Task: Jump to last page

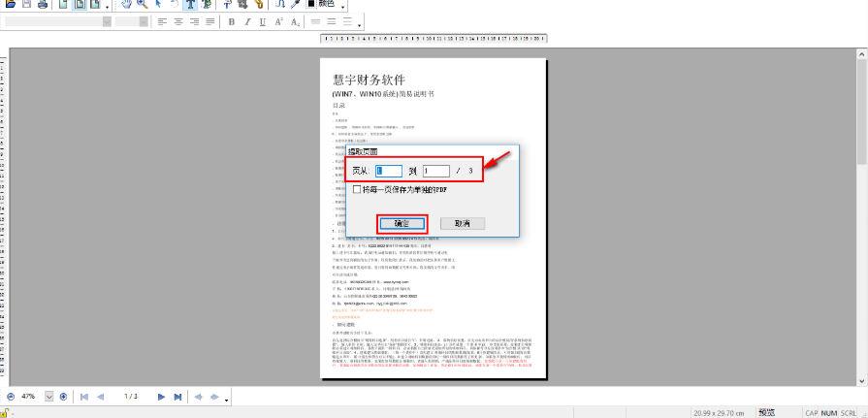Action: tap(177, 397)
